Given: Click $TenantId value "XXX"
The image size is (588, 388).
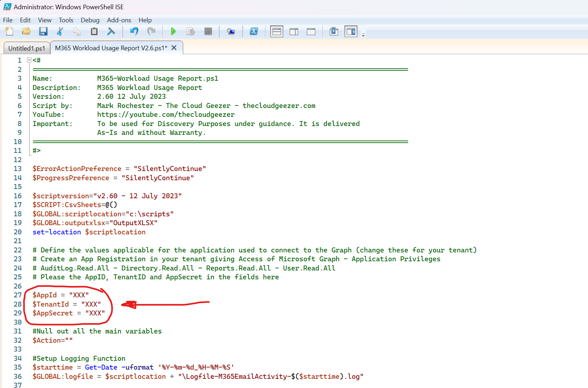Looking at the screenshot, I should [x=91, y=304].
